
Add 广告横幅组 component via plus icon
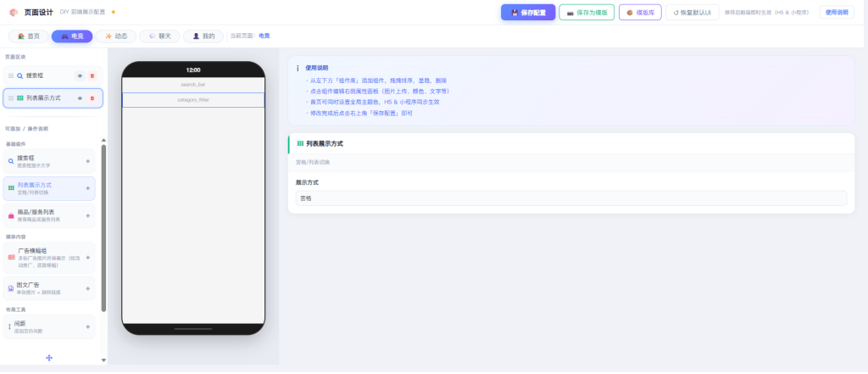87,258
